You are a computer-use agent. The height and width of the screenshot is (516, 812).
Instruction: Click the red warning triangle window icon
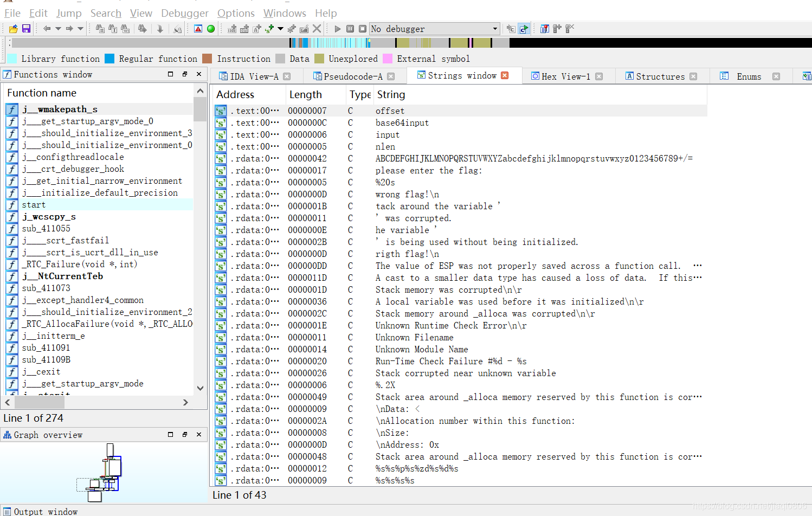click(198, 29)
